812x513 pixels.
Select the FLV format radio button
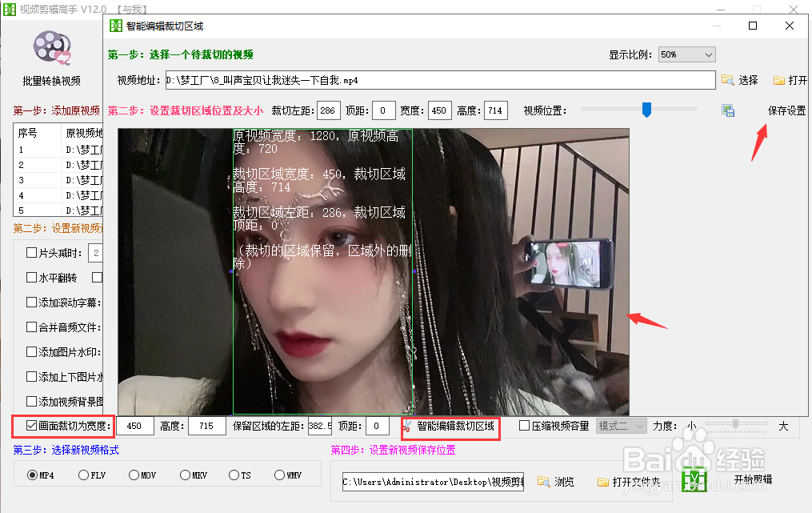83,475
